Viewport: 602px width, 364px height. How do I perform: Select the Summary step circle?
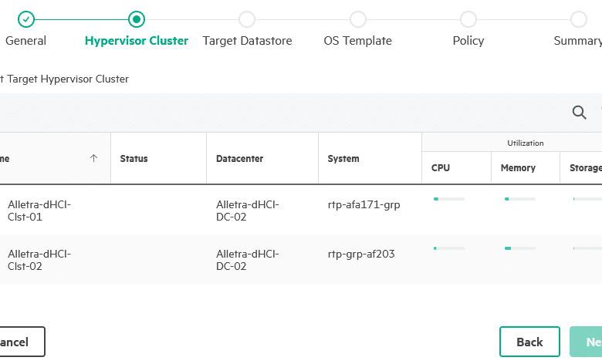point(579,19)
